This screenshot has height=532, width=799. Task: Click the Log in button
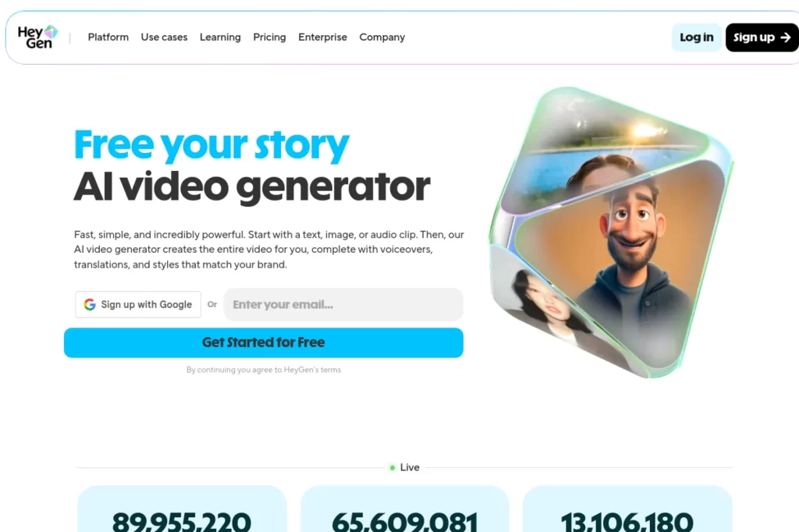click(697, 37)
